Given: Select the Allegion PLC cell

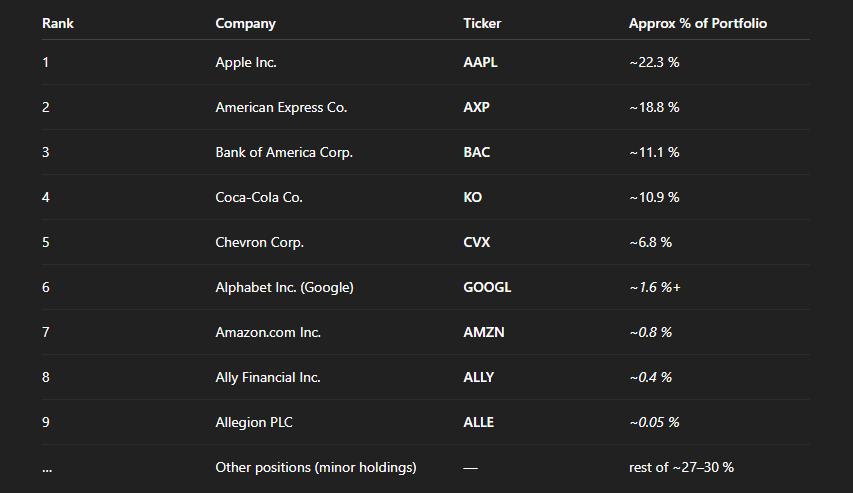Looking at the screenshot, I should [254, 422].
